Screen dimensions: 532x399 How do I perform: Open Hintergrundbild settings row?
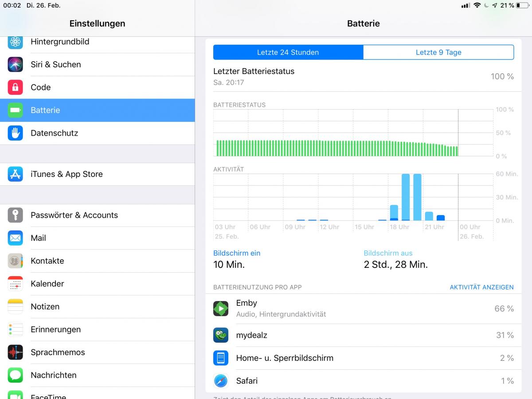pos(97,42)
